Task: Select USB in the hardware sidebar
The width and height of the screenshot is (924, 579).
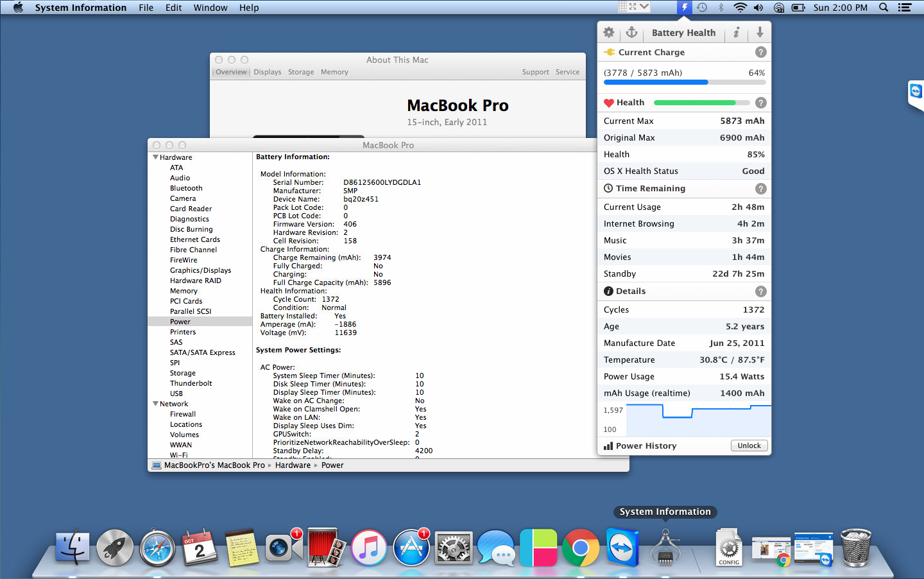Action: tap(176, 393)
